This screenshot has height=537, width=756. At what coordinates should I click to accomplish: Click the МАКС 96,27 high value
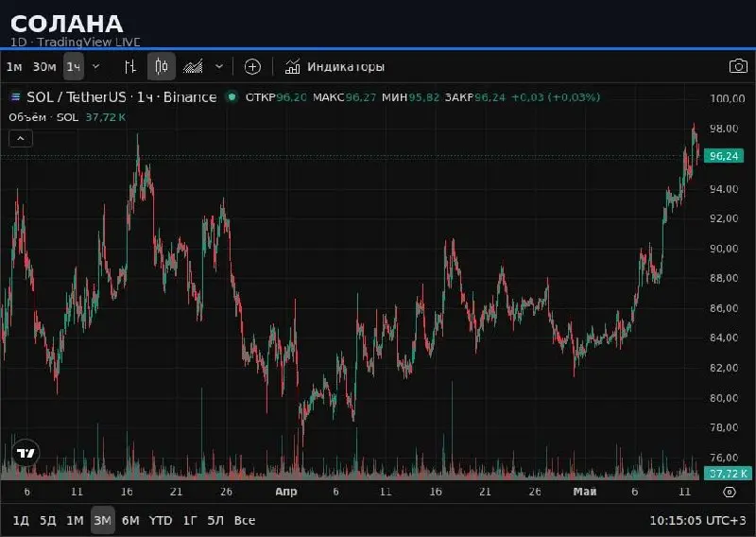pos(344,97)
